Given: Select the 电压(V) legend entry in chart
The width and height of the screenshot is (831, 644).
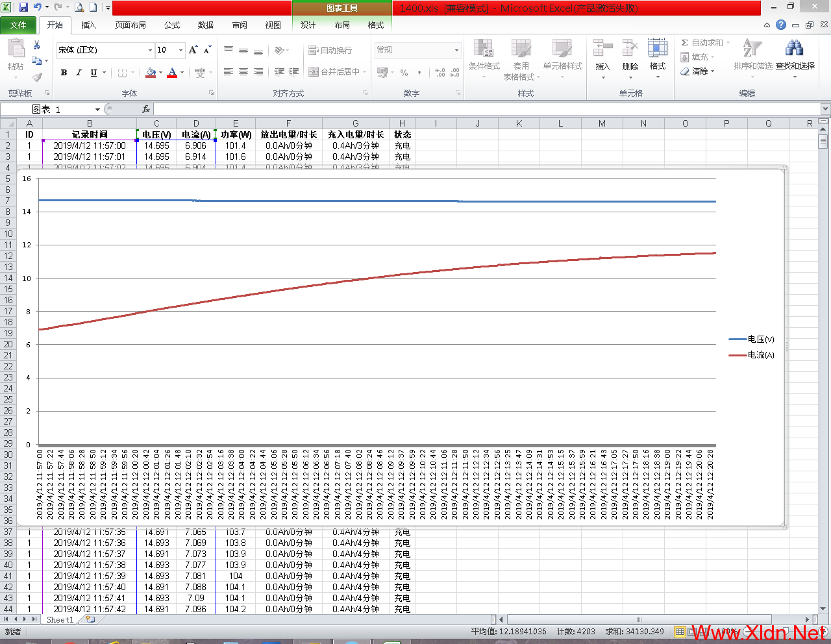Looking at the screenshot, I should [x=751, y=340].
